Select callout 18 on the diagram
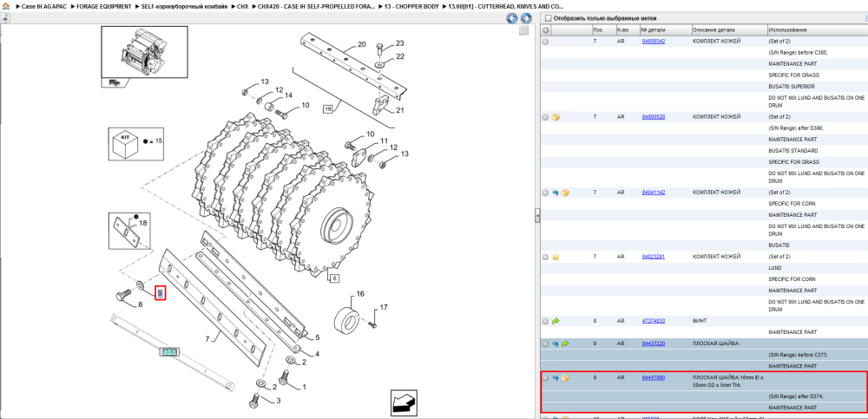868x419 pixels. click(x=143, y=223)
